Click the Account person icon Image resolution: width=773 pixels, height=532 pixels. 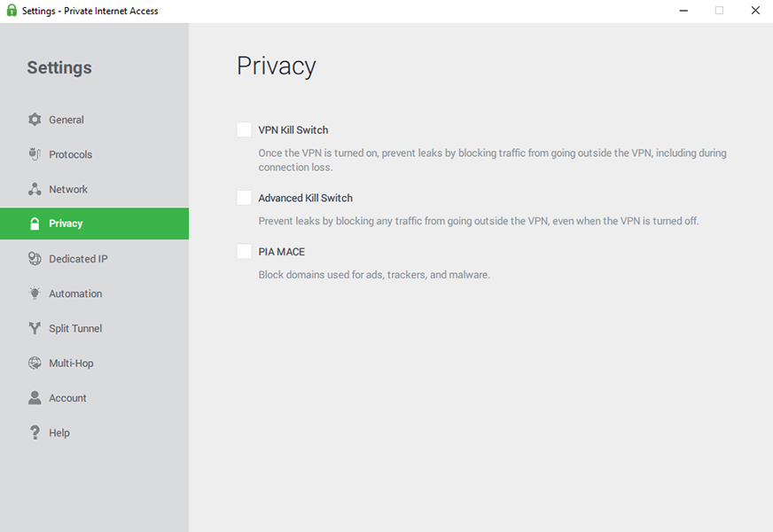[35, 398]
